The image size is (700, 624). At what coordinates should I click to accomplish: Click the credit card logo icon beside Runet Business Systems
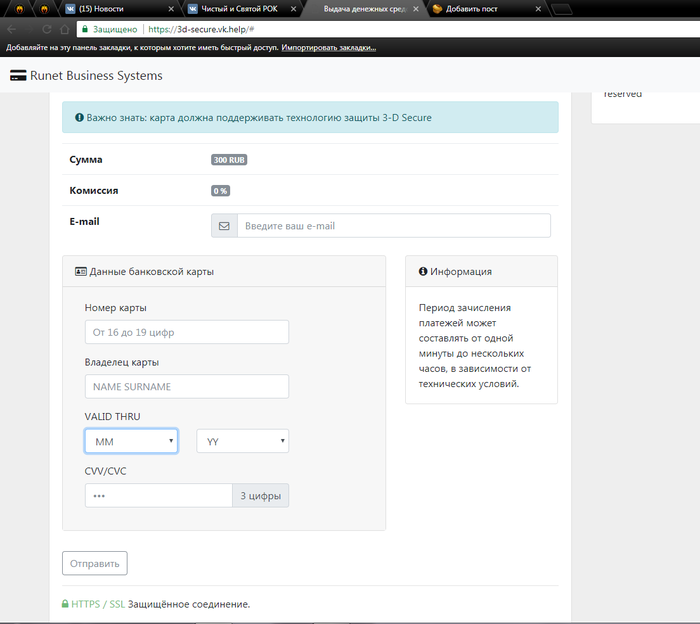(18, 76)
